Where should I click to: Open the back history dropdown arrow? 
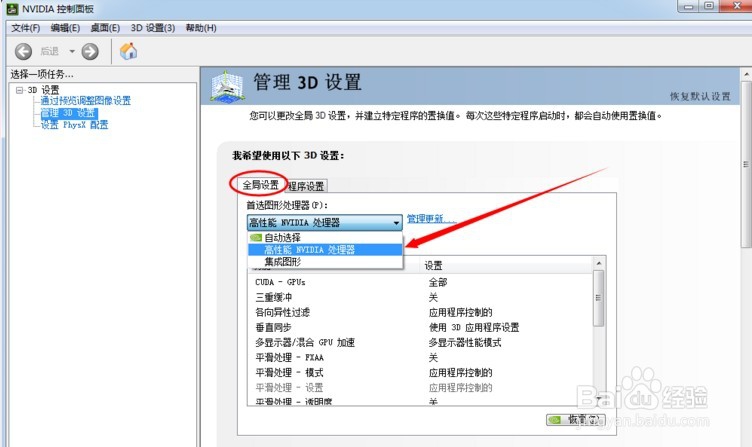[72, 51]
